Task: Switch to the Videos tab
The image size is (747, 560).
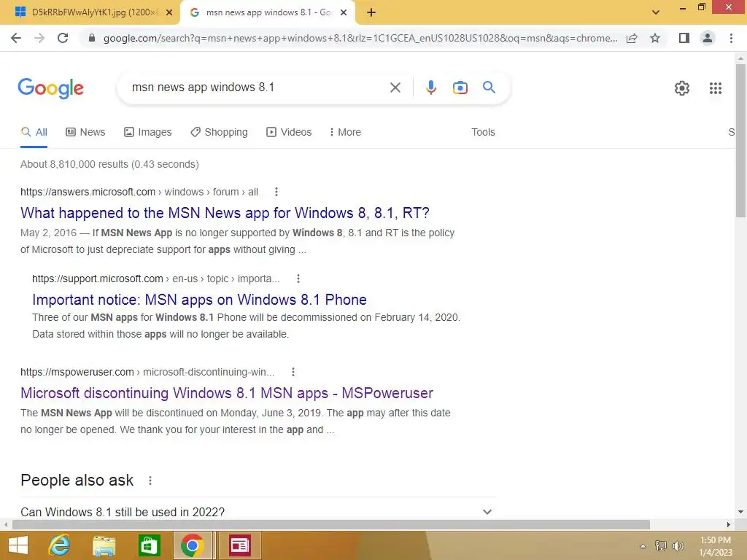Action: click(289, 133)
